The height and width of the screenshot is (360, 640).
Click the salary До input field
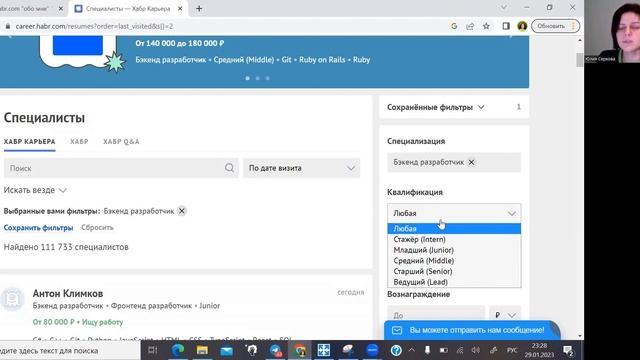point(436,315)
